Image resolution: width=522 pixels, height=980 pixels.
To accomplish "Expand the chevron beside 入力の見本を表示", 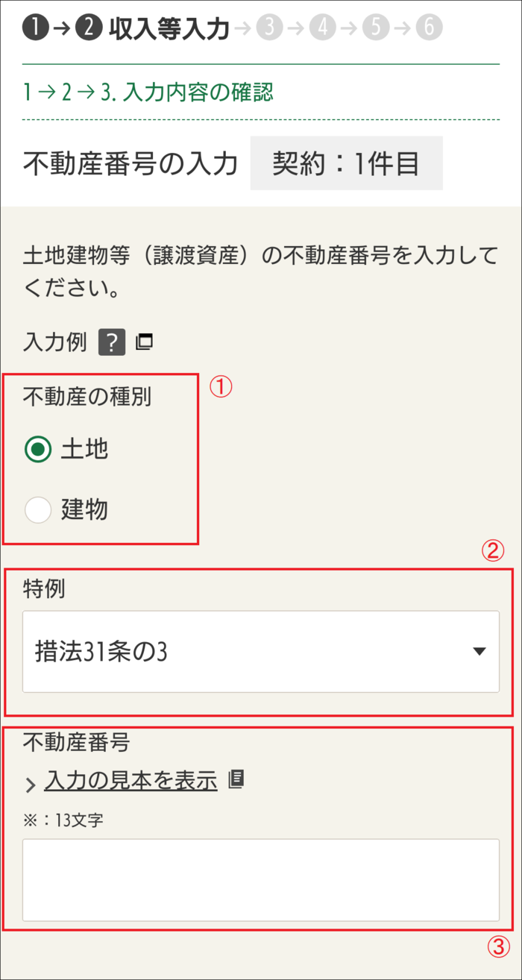I will [x=31, y=784].
